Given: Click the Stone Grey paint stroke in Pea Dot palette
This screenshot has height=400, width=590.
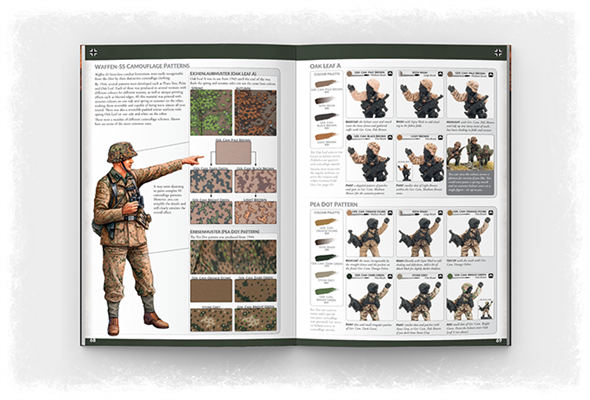Looking at the screenshot, I should point(326,275).
